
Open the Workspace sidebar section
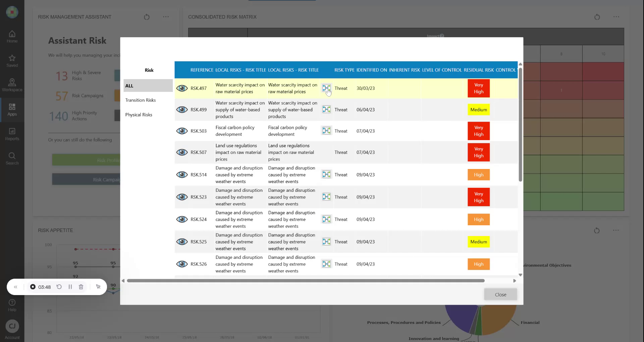point(12,84)
